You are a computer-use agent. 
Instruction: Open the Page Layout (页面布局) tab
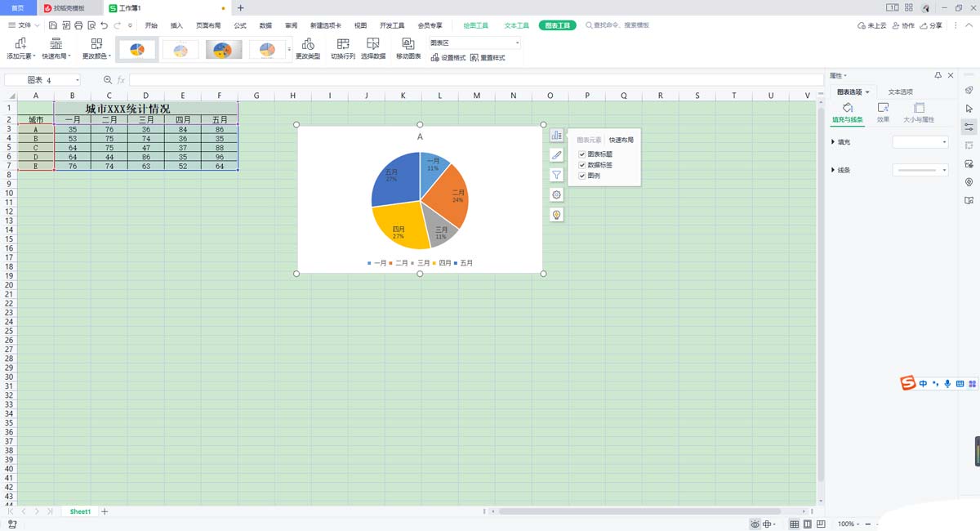click(x=208, y=25)
